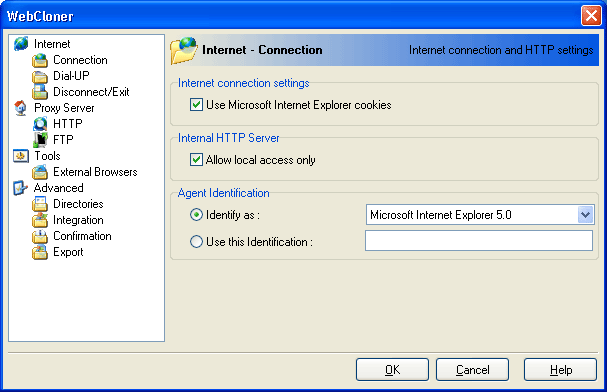Viewport: 607px width, 392px height.
Task: Confirm settings with the OK button
Action: (392, 370)
